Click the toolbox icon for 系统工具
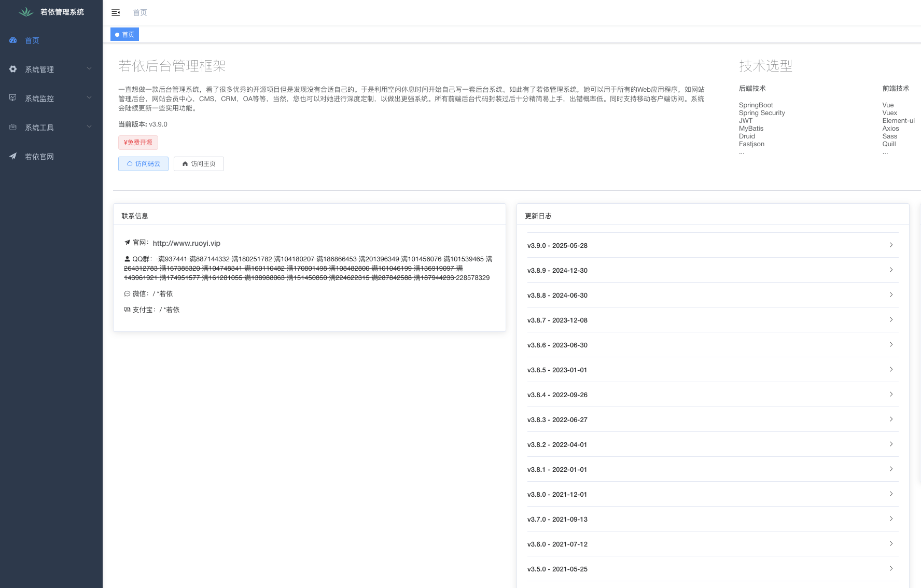This screenshot has width=921, height=588. [13, 127]
